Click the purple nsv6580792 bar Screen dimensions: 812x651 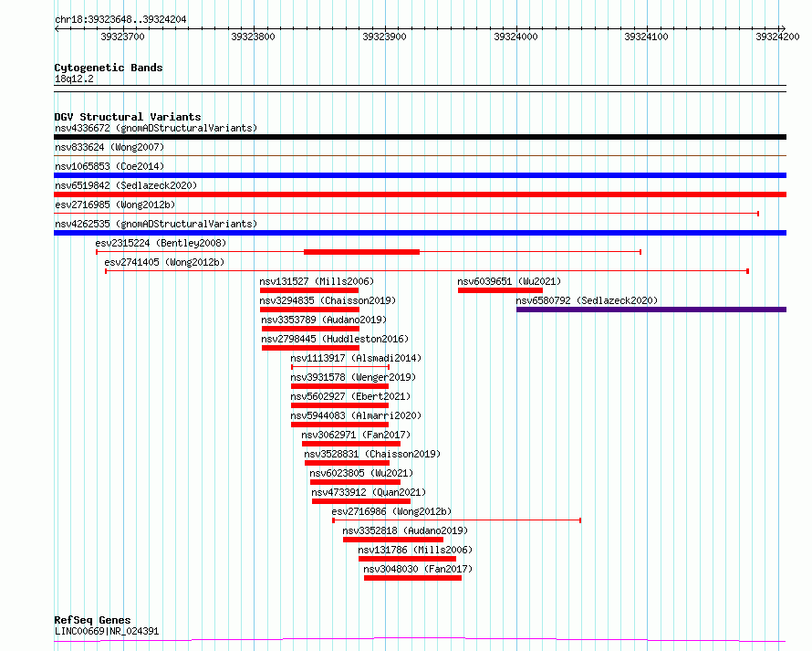click(651, 310)
